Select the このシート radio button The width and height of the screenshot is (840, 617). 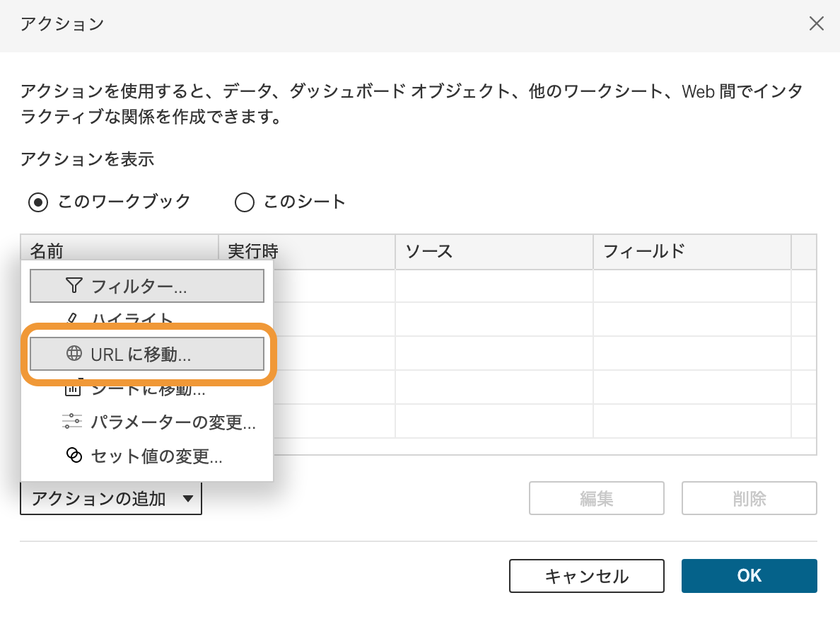click(244, 202)
